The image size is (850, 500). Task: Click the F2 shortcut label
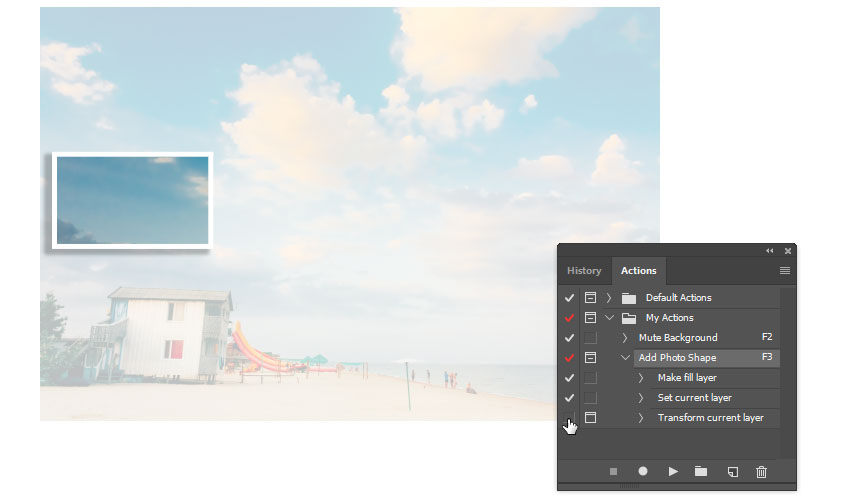tap(767, 337)
